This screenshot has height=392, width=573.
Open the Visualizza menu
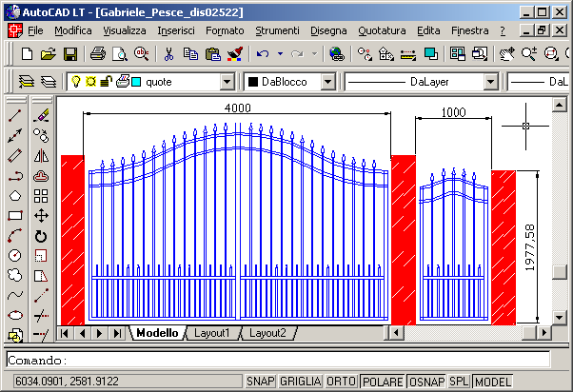coord(125,30)
